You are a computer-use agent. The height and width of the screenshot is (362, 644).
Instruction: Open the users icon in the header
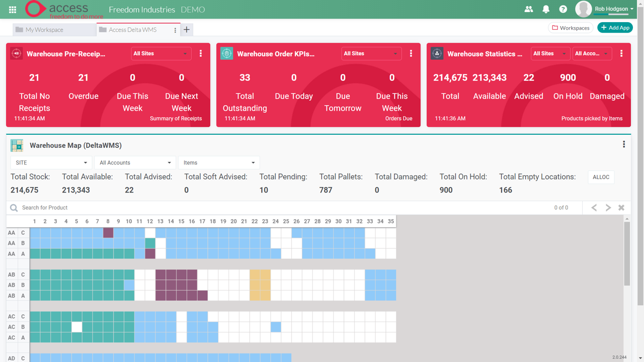point(528,9)
